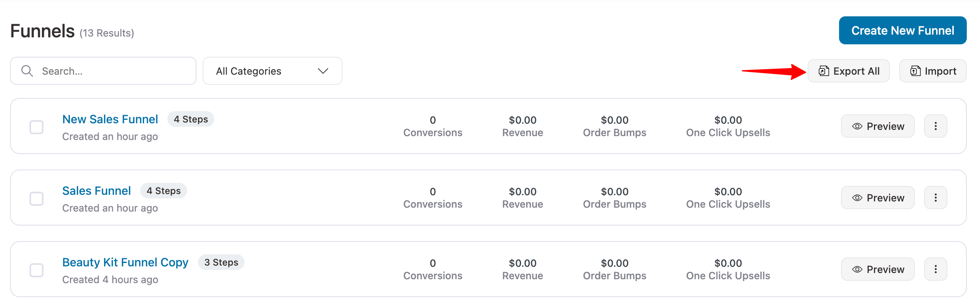This screenshot has width=980, height=308.
Task: Click Conversions value for Beauty Kit Funnel Copy
Action: pos(433,263)
